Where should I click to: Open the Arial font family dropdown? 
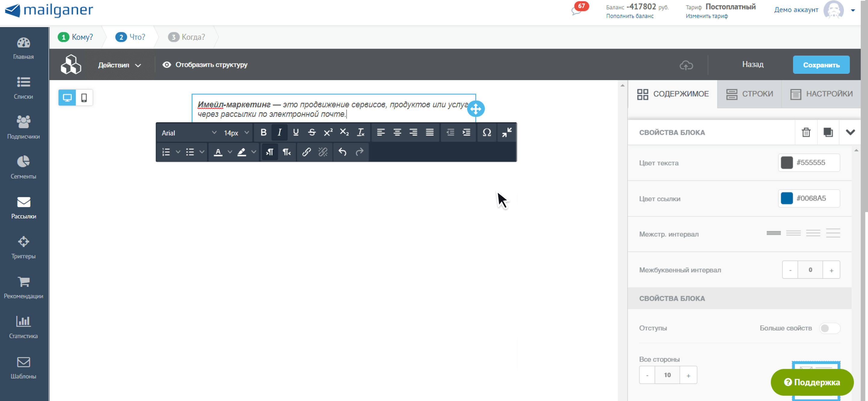click(188, 133)
